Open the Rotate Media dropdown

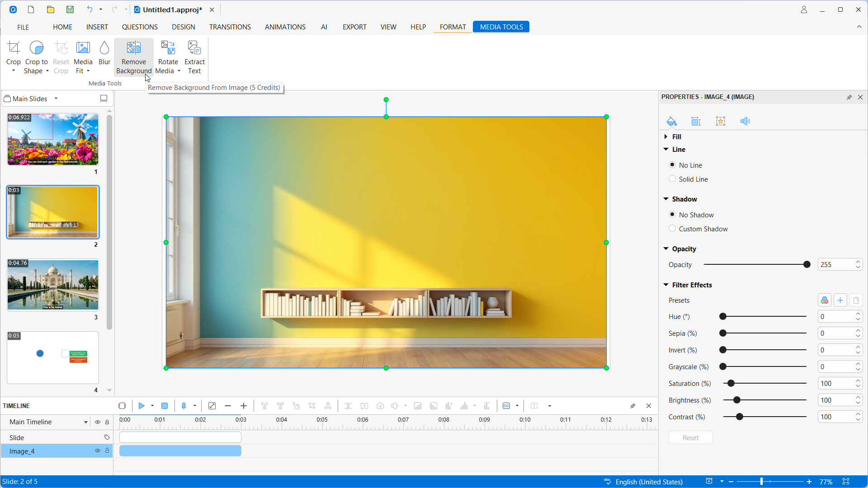pos(179,71)
